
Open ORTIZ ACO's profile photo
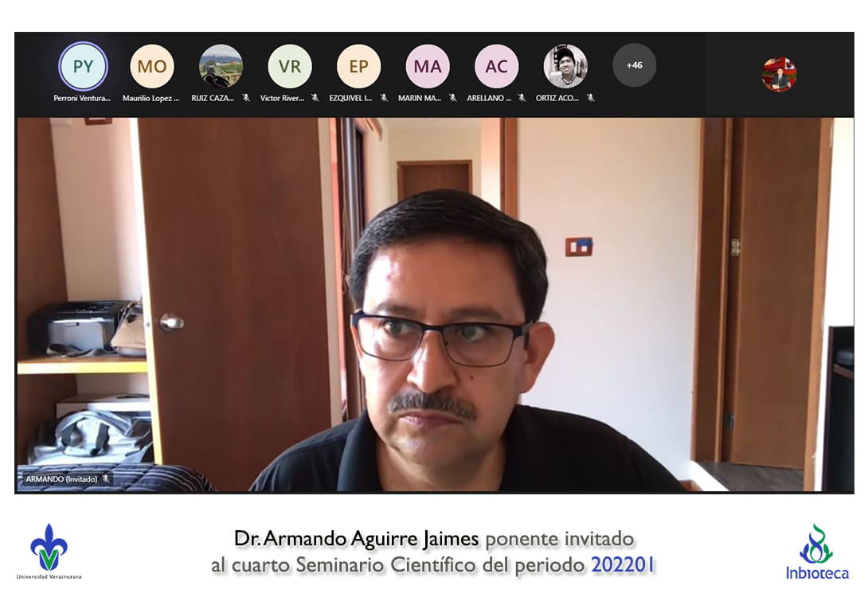565,66
